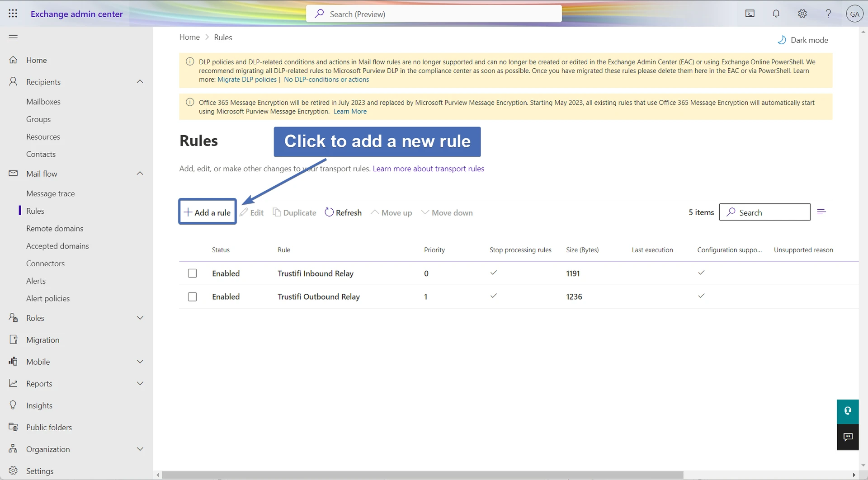Collapse the Recipients section
This screenshot has width=868, height=480.
[140, 82]
